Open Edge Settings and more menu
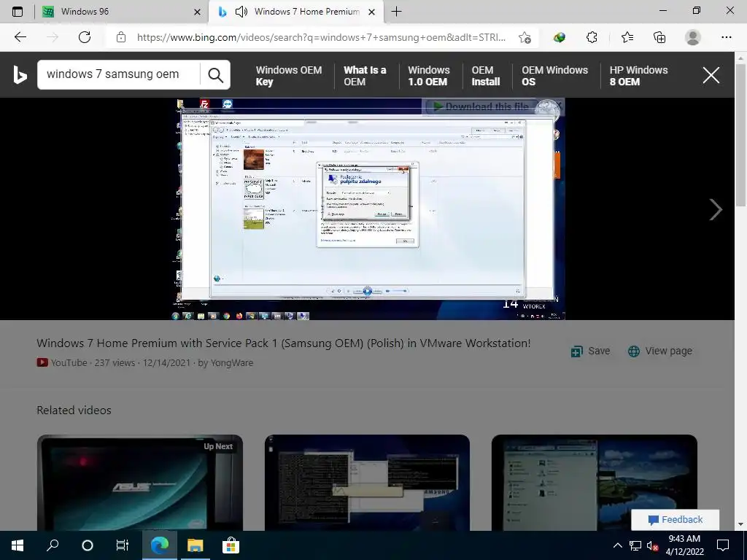Image resolution: width=747 pixels, height=560 pixels. pyautogui.click(x=726, y=37)
